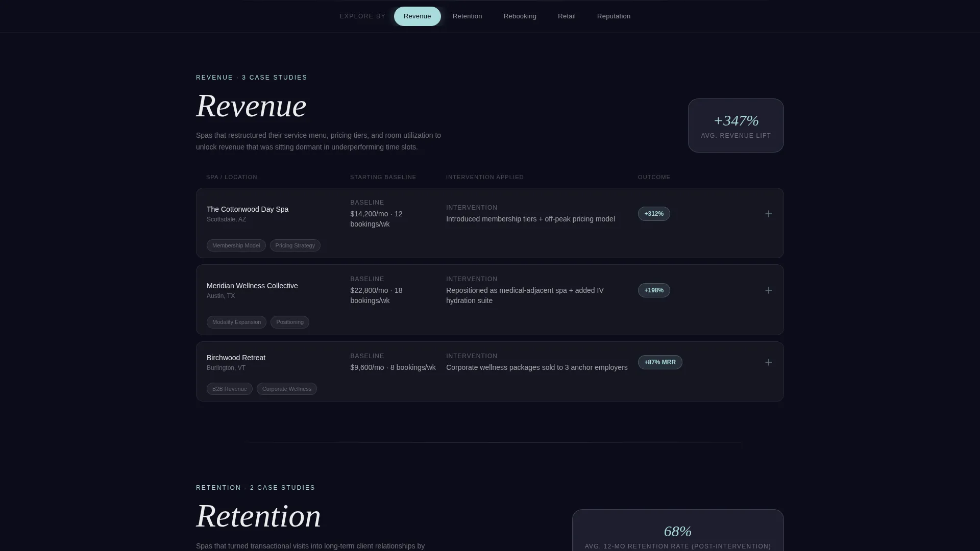
Task: Click the Revenue section heading
Action: click(251, 106)
